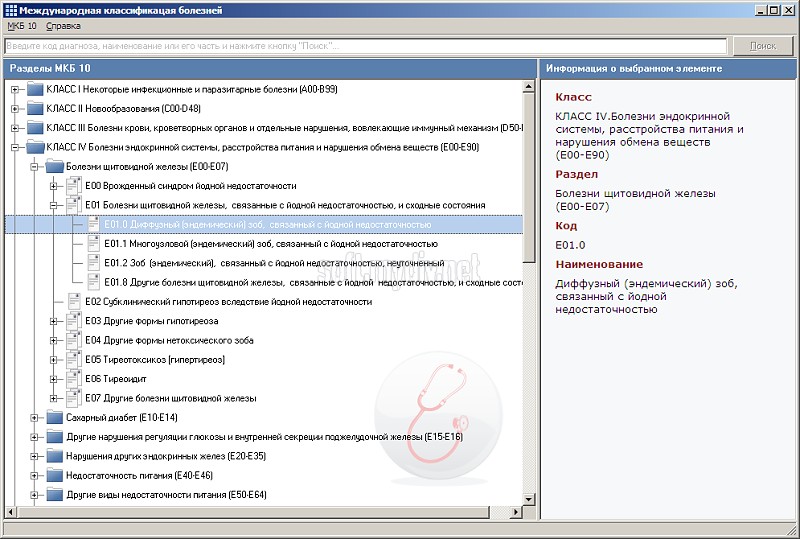The image size is (800, 539).
Task: Click horizontal scrollbar right arrow
Action: (x=517, y=511)
